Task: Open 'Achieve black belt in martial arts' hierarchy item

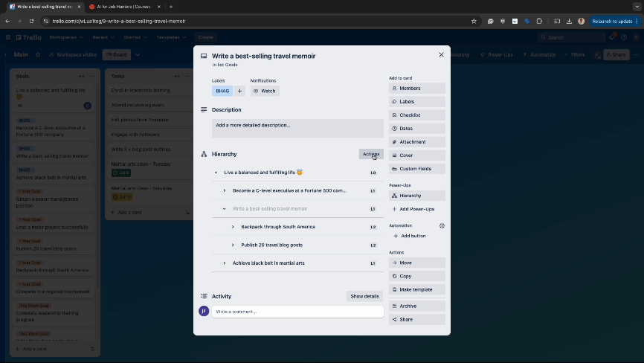Action: [268, 263]
